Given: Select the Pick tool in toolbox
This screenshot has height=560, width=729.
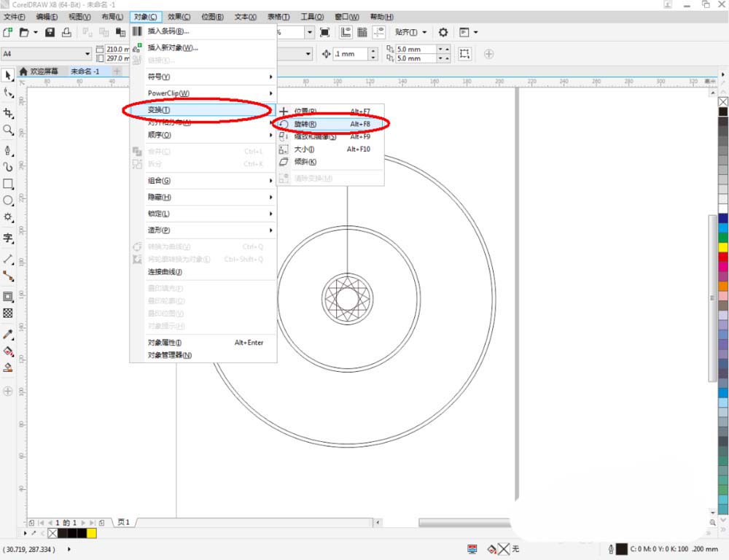Looking at the screenshot, I should pyautogui.click(x=8, y=75).
